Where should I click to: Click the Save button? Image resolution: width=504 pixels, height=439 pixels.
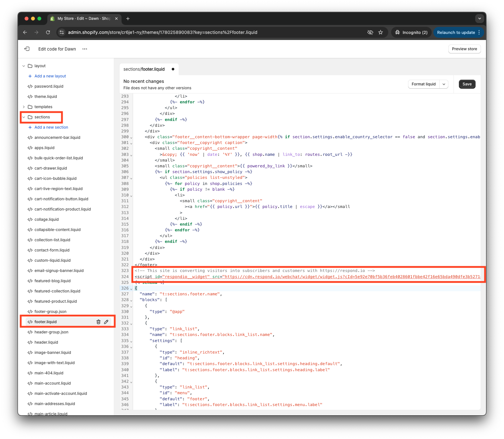tap(467, 84)
